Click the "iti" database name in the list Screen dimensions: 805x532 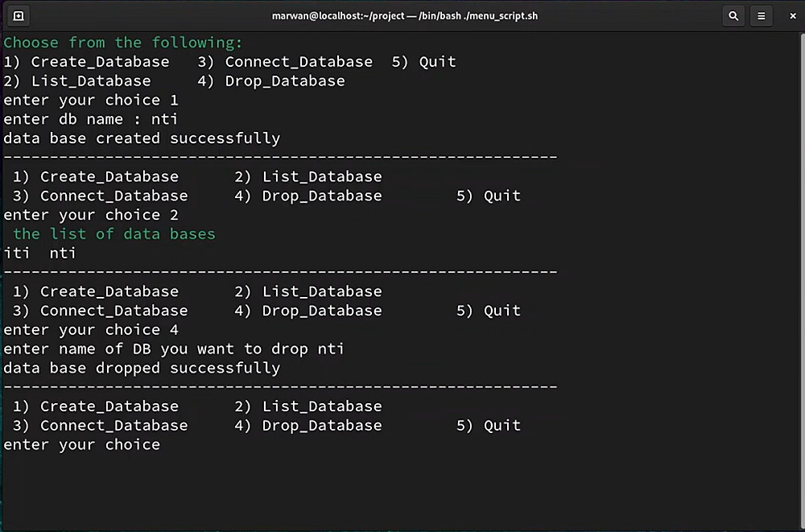point(17,254)
